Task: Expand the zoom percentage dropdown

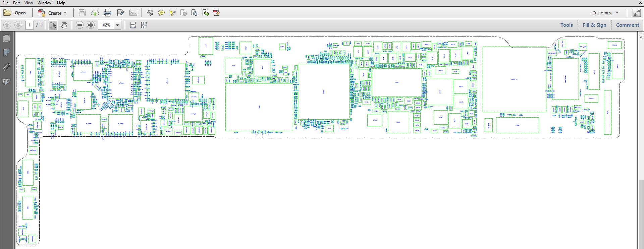Action: (118, 25)
